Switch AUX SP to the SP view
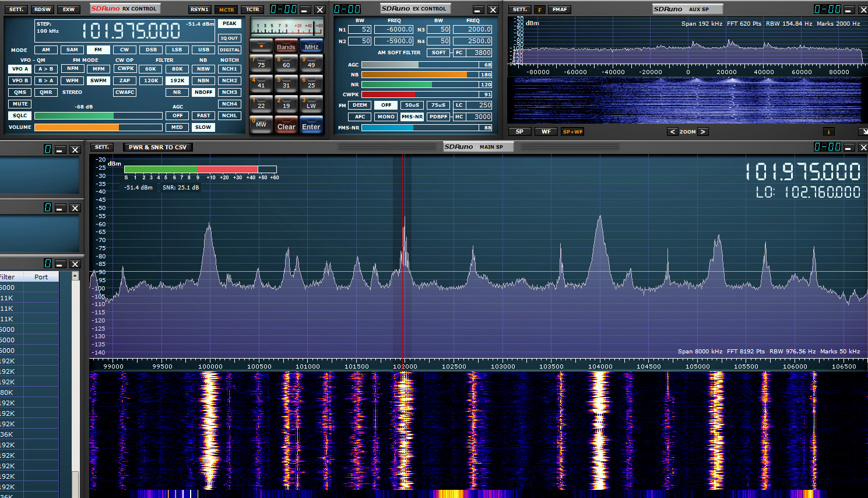 pos(519,132)
